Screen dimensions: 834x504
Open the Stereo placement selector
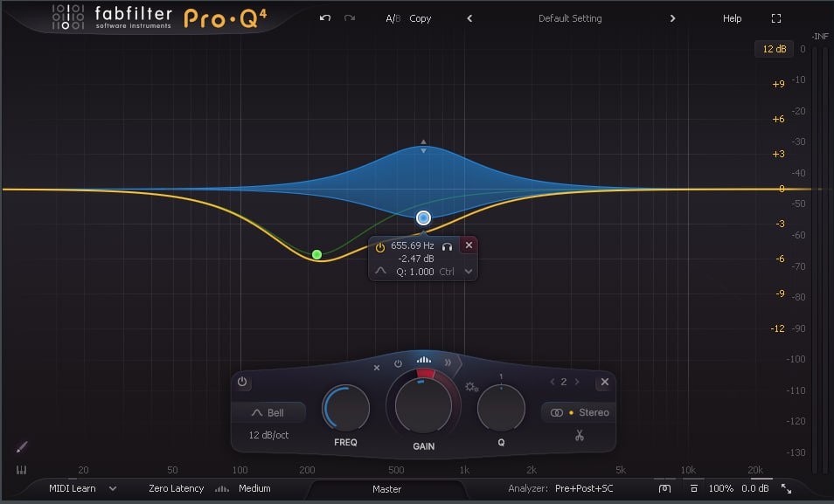point(580,412)
